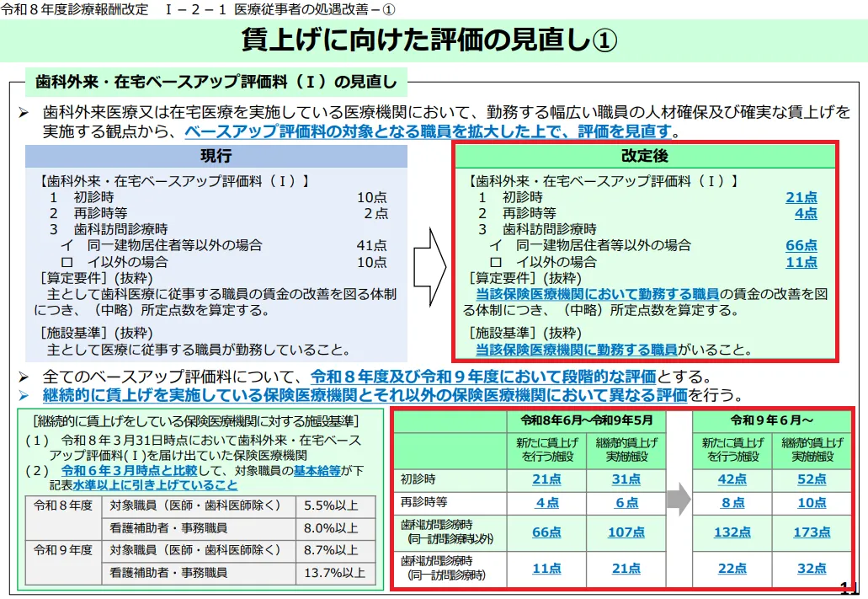This screenshot has width=868, height=599.
Task: Click underlined 令和８年度及び令和９年度において段階的な評価
Action: pos(482,377)
